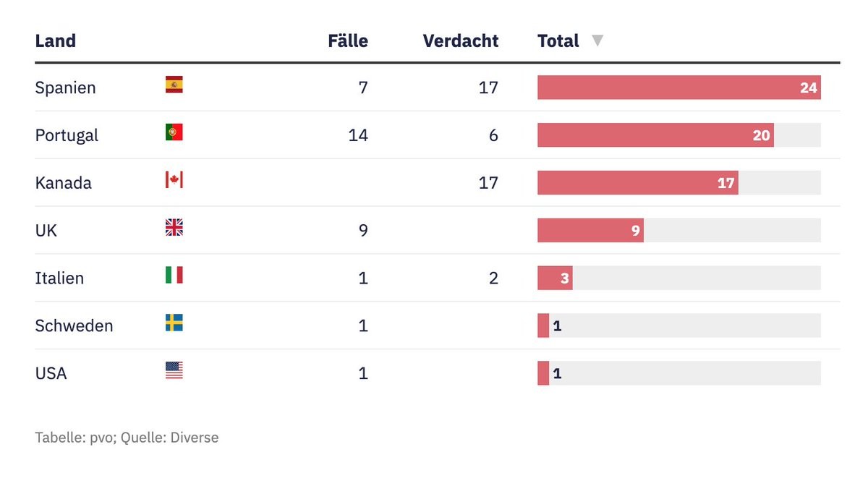Click the Italy tricolor flag icon

tap(174, 275)
